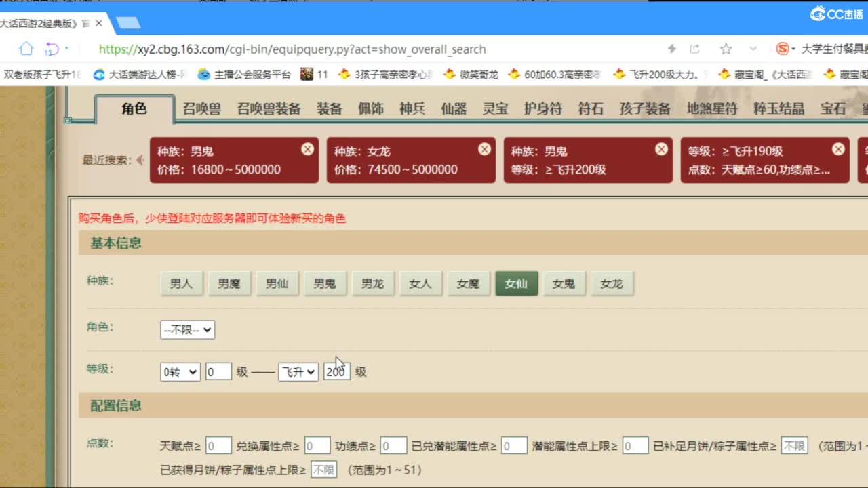Screen dimensions: 868x488
Task: Deselect race 女仙
Action: click(516, 284)
